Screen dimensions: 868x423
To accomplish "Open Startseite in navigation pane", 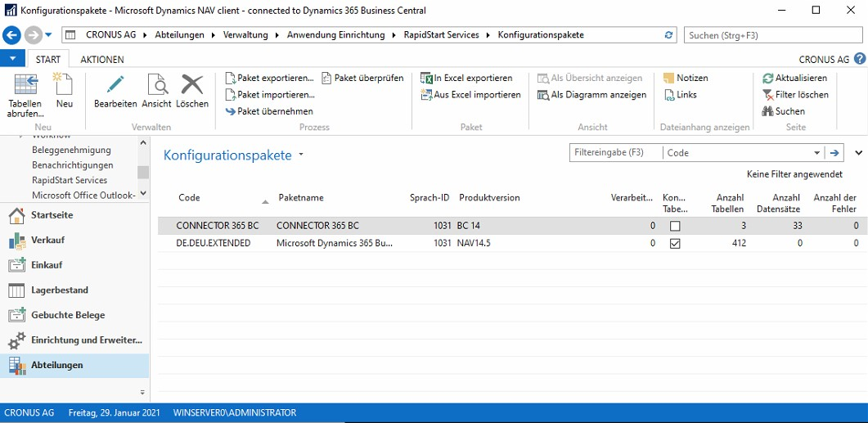I will tap(74, 215).
